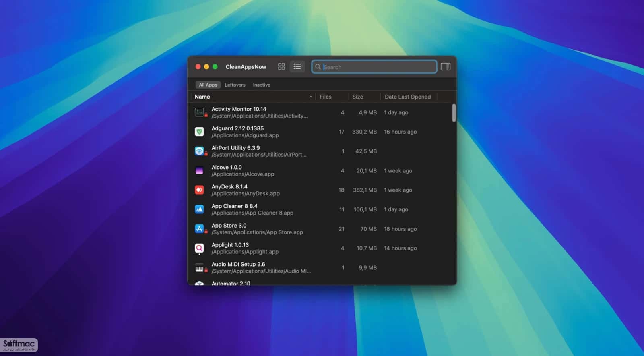This screenshot has width=644, height=356.
Task: Click the /Applications/AnyDesk.app path
Action: click(246, 193)
